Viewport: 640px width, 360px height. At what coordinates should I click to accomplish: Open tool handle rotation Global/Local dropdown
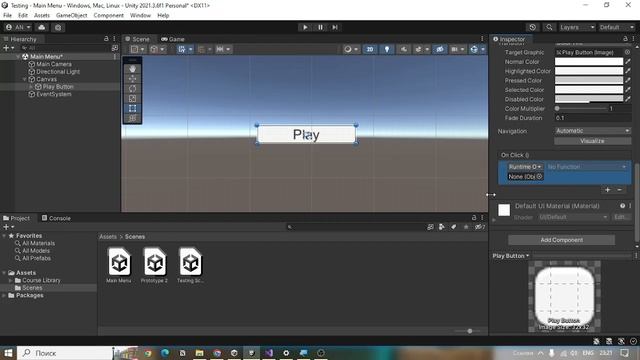[157, 49]
